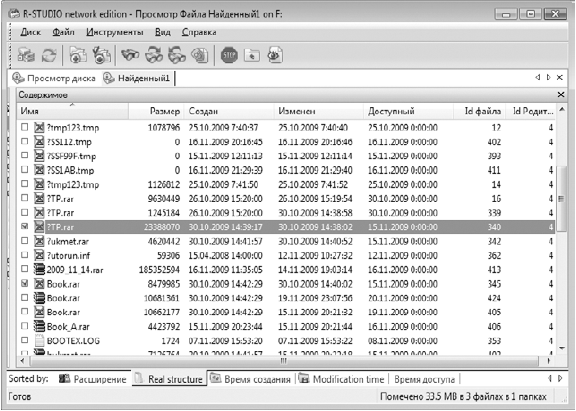Uncheck the highlighted ?TP.rar row with Id 340
Image resolution: width=576 pixels, height=411 pixels.
point(24,227)
